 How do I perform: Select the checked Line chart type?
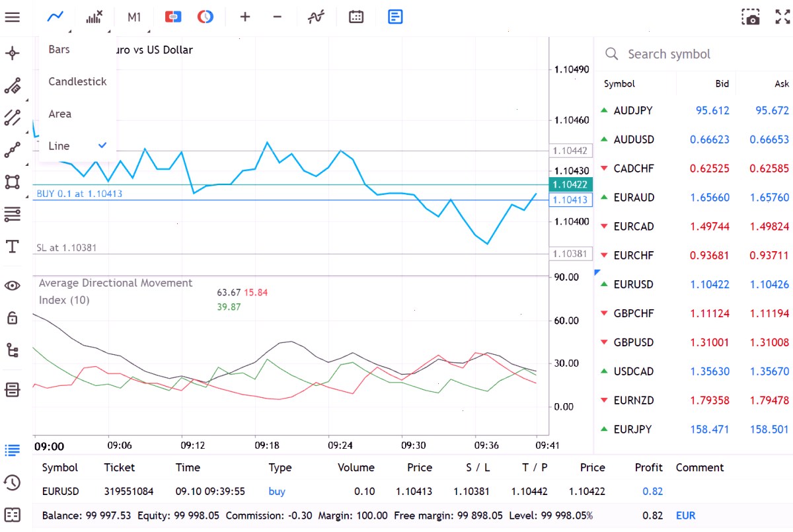[x=78, y=145]
